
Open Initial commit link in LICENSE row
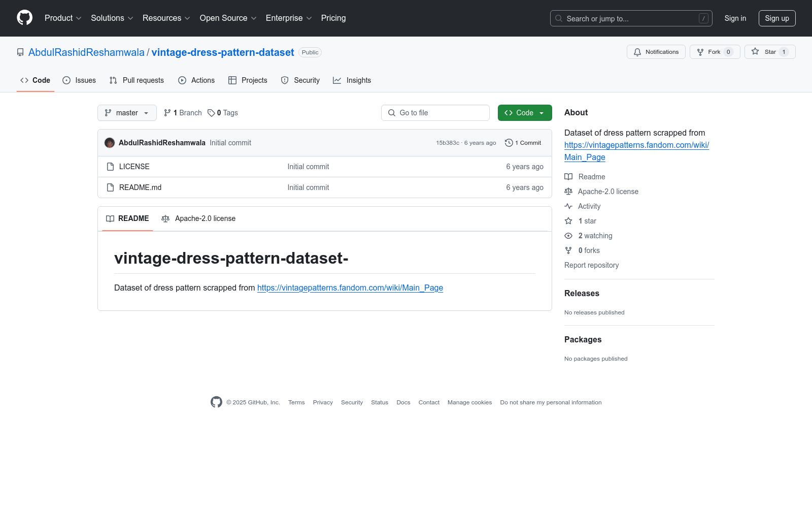tap(308, 167)
